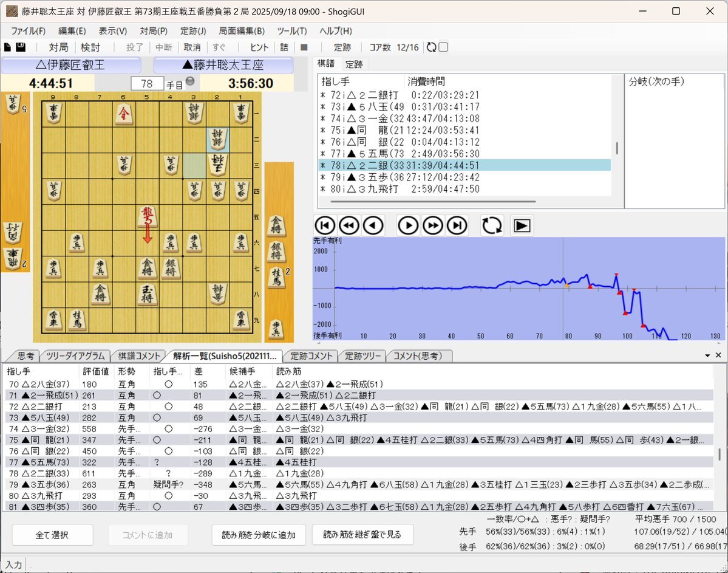Rewind several moves with double-left arrow button
Viewport: 728px width, 573px height.
pos(349,226)
